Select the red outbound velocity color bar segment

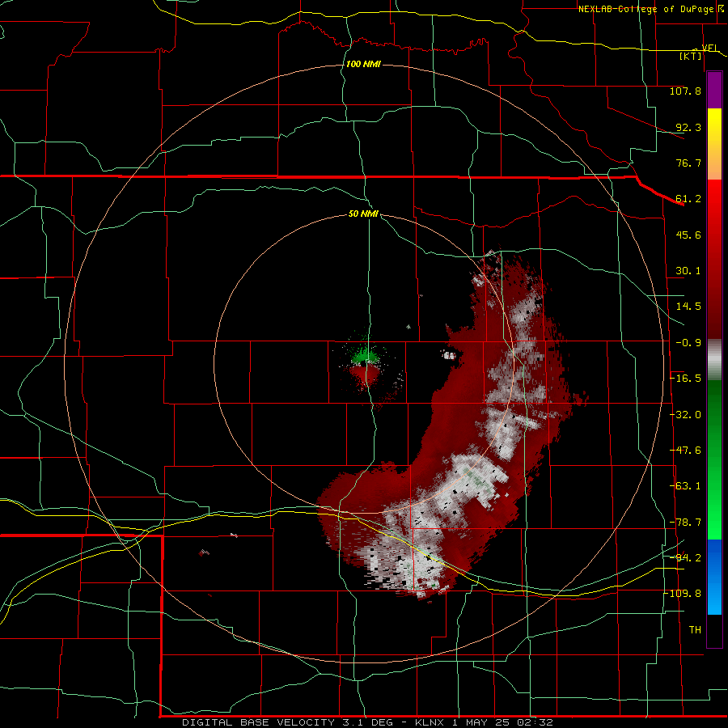pyautogui.click(x=714, y=259)
